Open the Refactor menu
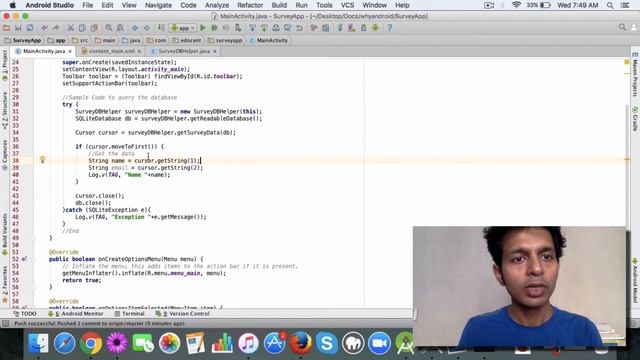This screenshot has width=640, height=360. [250, 5]
